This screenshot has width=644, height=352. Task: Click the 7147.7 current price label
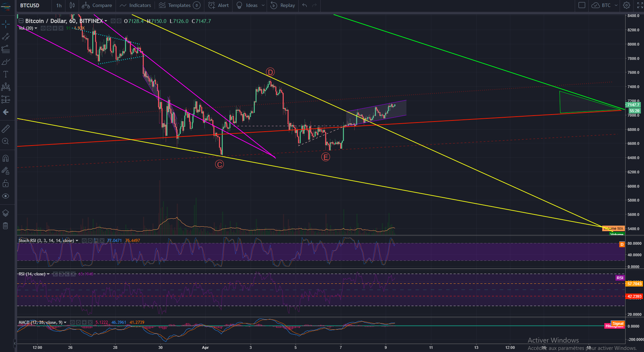click(x=633, y=105)
